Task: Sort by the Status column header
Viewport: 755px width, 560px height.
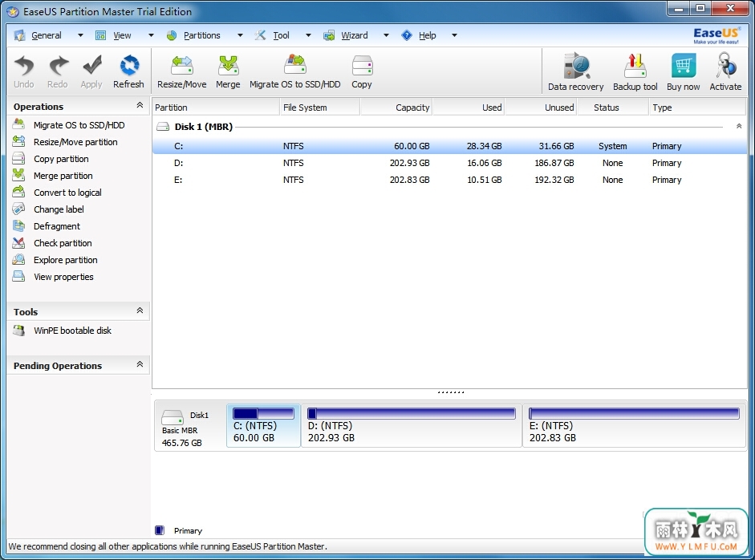Action: pos(613,108)
